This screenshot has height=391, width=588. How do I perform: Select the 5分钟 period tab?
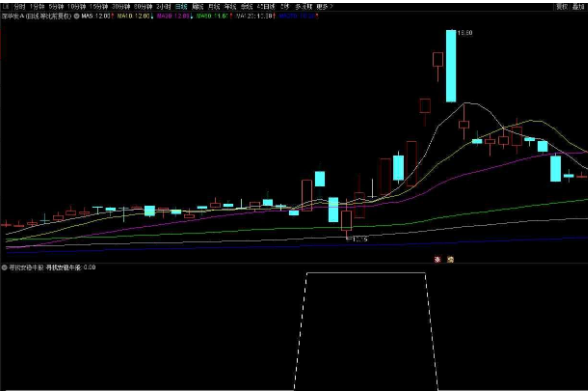click(x=56, y=7)
